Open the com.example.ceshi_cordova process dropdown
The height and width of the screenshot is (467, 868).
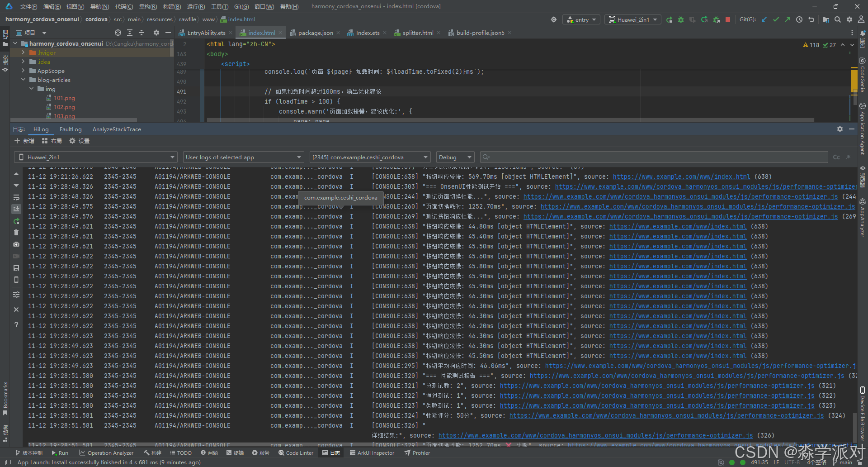[370, 157]
